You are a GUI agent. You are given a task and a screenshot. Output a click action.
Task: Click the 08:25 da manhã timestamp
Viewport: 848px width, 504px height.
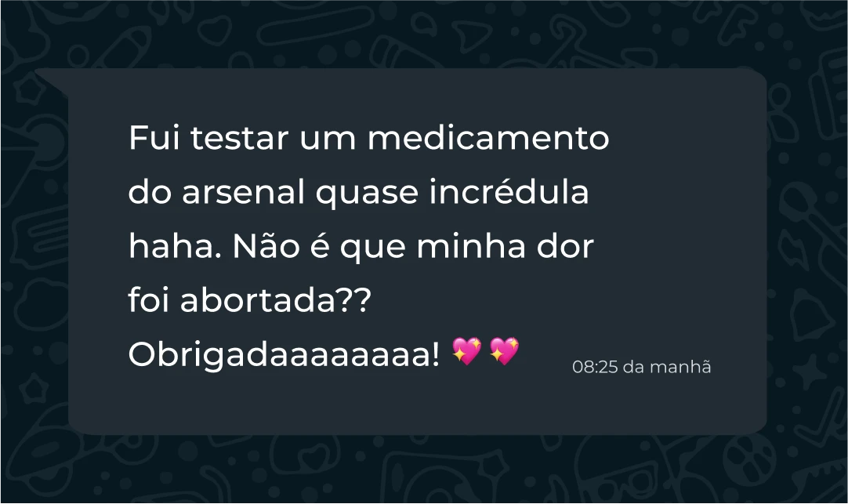pos(641,367)
